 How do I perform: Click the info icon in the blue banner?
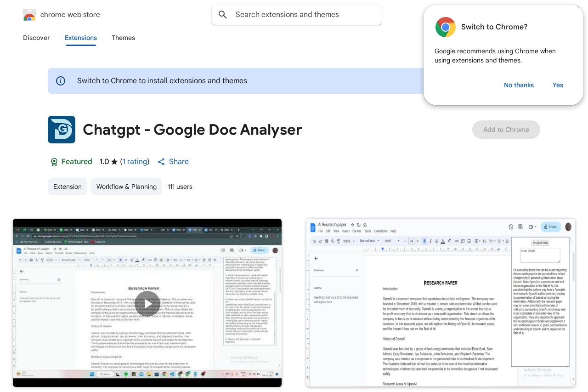(x=61, y=81)
